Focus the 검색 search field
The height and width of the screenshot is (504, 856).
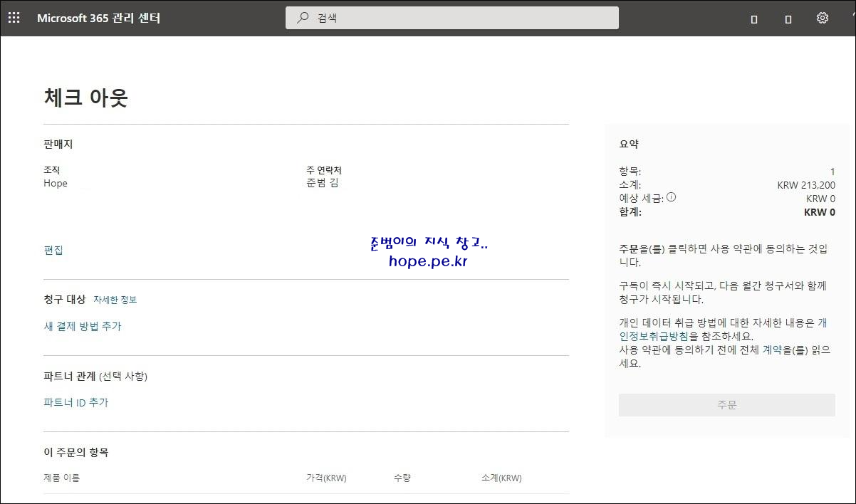[452, 18]
